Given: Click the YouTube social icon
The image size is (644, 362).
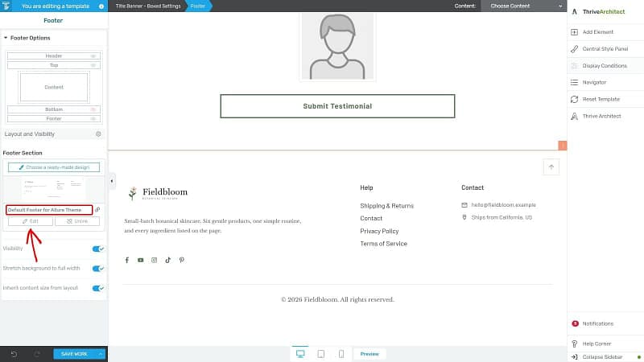Looking at the screenshot, I should 140,260.
